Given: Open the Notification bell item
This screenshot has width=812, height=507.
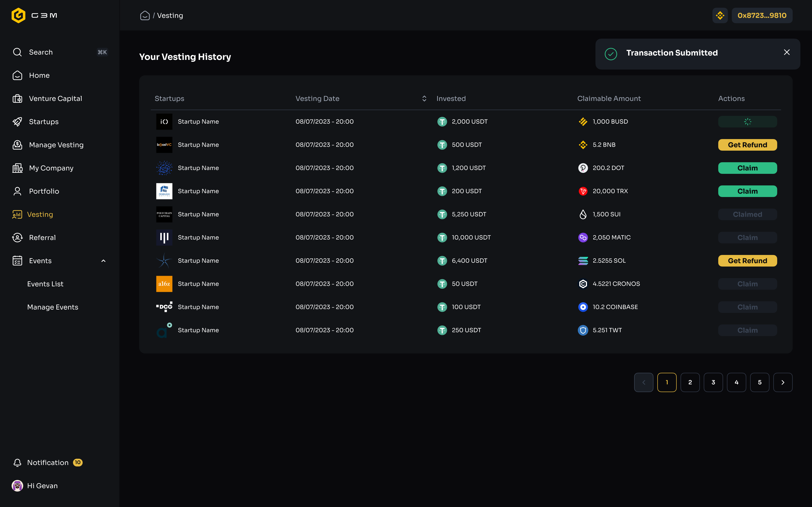Looking at the screenshot, I should (48, 462).
